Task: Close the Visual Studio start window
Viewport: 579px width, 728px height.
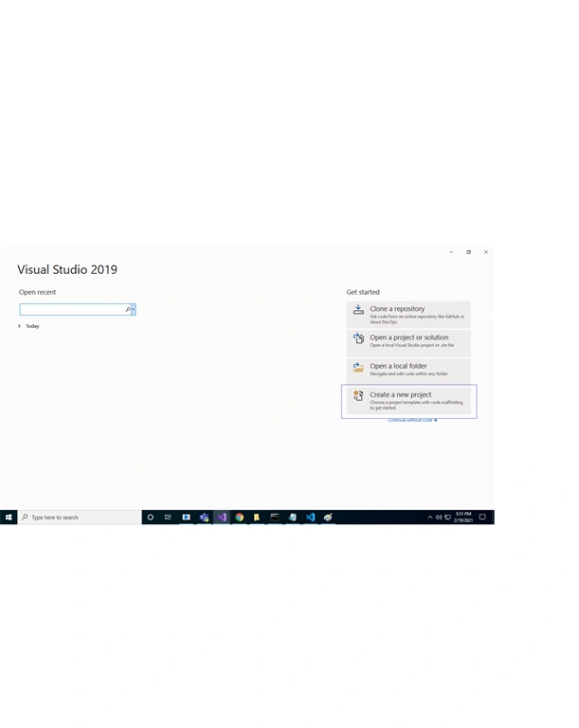Action: 486,252
